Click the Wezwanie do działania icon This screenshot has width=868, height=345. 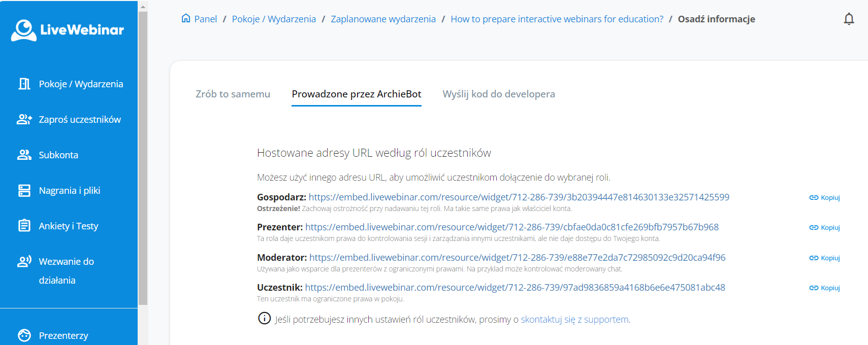(x=24, y=261)
